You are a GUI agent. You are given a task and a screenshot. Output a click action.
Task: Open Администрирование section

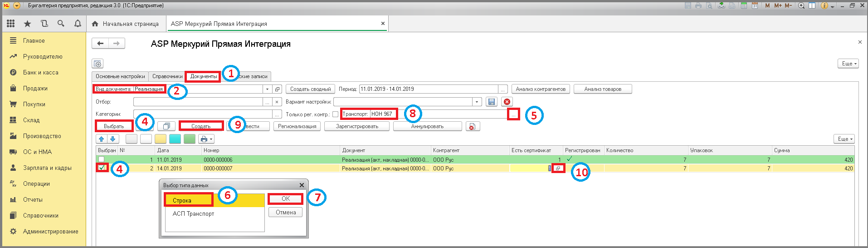(x=51, y=231)
